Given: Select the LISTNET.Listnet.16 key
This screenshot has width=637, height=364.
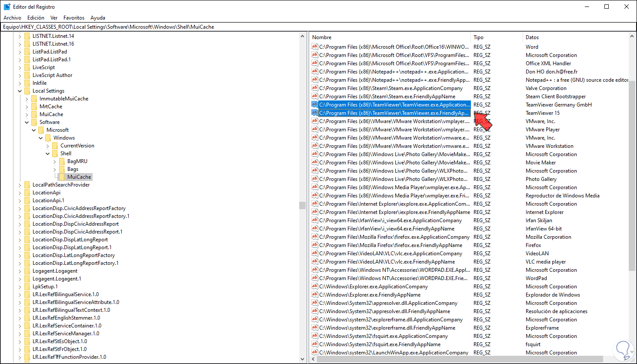Looking at the screenshot, I should (x=53, y=44).
